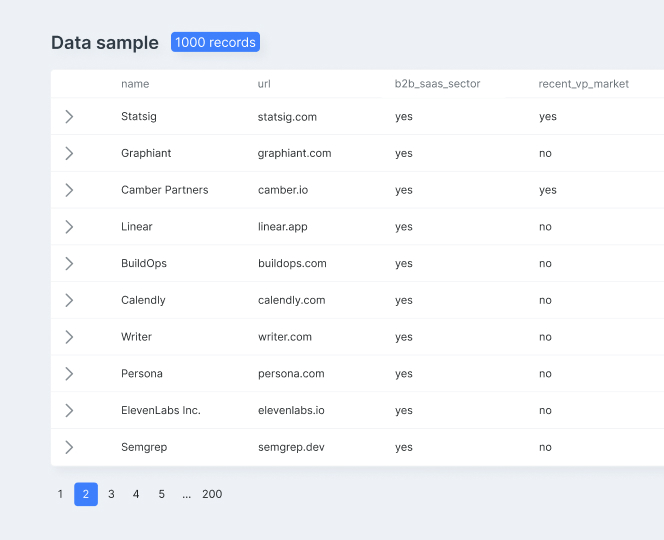Select the Semgrep name cell
664x540 pixels.
point(144,447)
